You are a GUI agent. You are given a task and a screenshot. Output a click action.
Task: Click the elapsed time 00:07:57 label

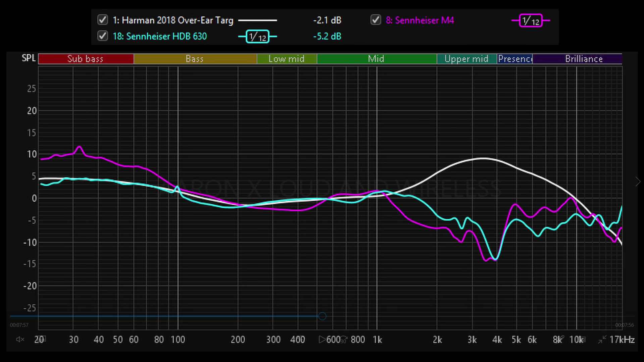point(19,325)
